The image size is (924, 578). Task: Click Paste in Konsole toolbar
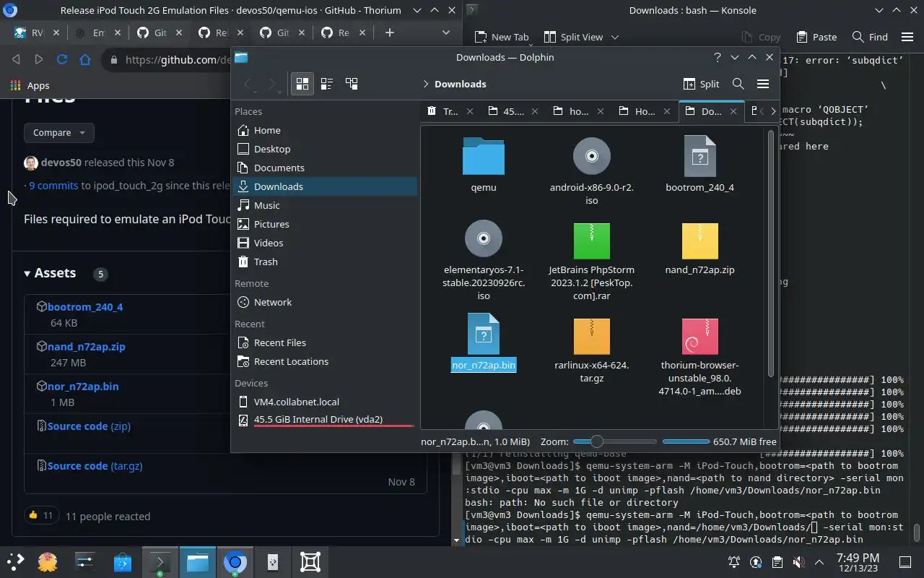[816, 37]
